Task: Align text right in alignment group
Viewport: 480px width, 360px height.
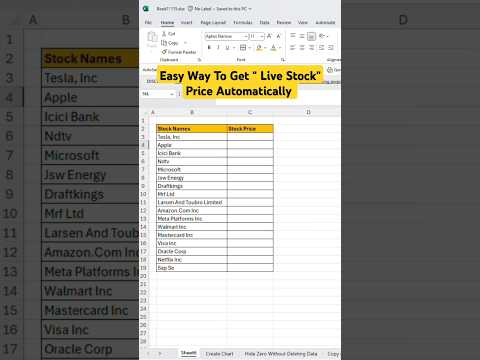Action: 311,48
